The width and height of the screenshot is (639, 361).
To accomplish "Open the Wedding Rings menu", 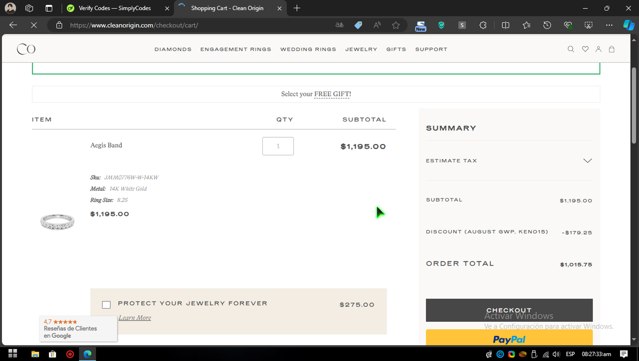I will click(x=308, y=49).
